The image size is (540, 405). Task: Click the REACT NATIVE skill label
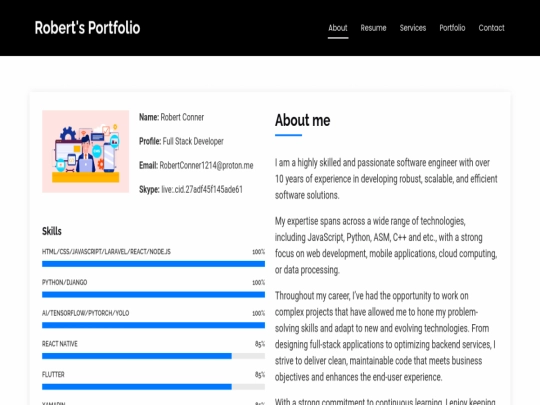point(60,344)
